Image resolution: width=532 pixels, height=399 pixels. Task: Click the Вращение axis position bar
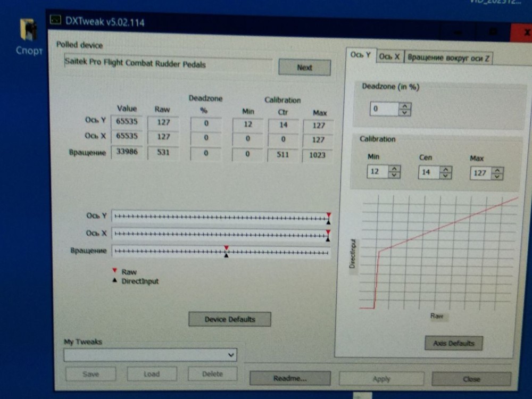[x=221, y=252]
